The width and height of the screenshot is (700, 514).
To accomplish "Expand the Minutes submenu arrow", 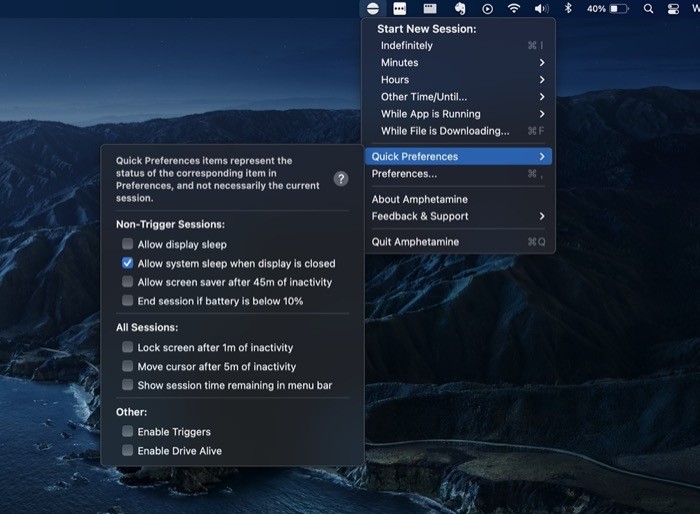I will point(542,63).
